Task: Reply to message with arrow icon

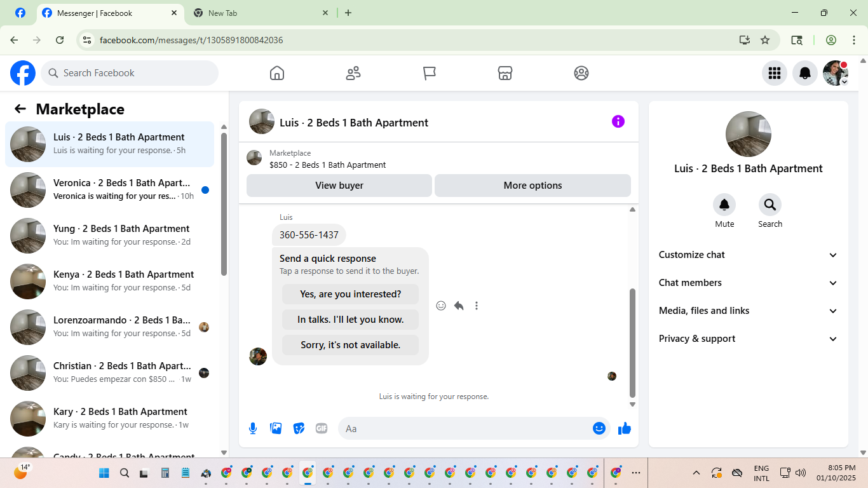Action: [x=459, y=306]
